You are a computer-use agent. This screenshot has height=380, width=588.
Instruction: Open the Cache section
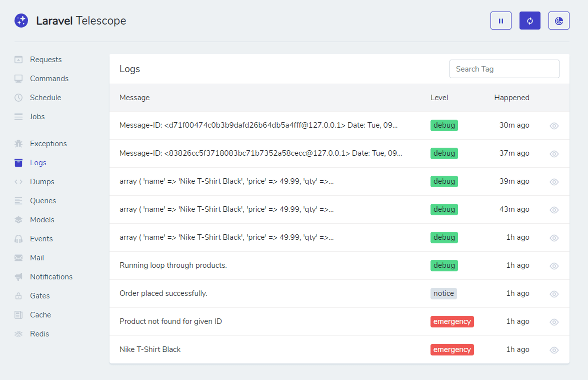[41, 314]
